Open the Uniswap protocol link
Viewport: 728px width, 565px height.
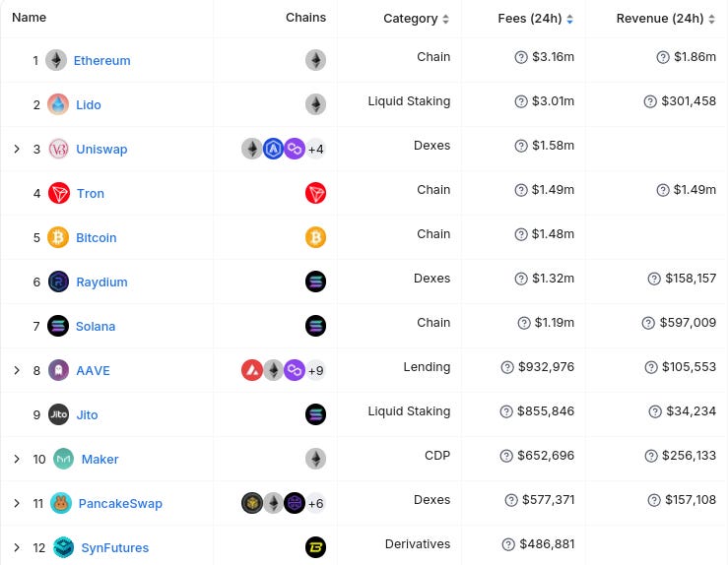[101, 150]
